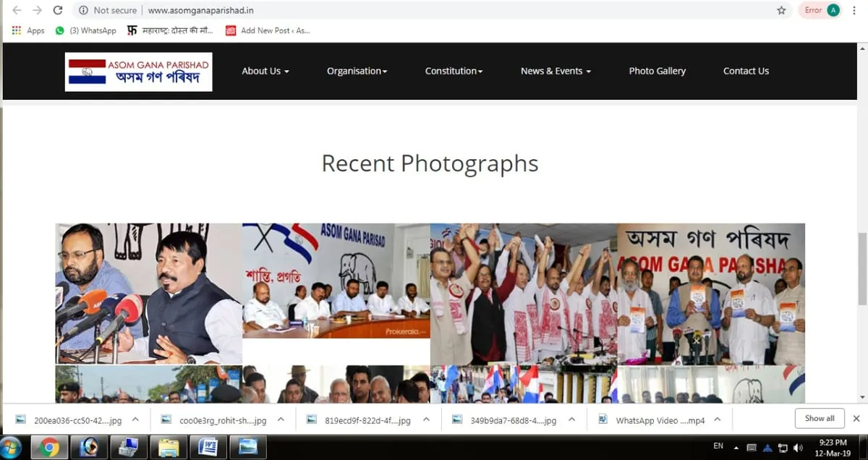Open options for 349b9da7-68d8 download
This screenshot has height=460, width=868.
coord(571,419)
